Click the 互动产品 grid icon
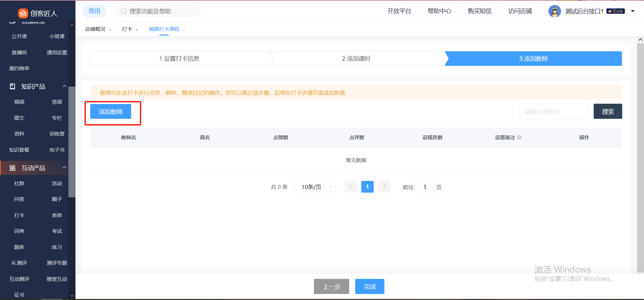This screenshot has height=300, width=644. point(12,168)
